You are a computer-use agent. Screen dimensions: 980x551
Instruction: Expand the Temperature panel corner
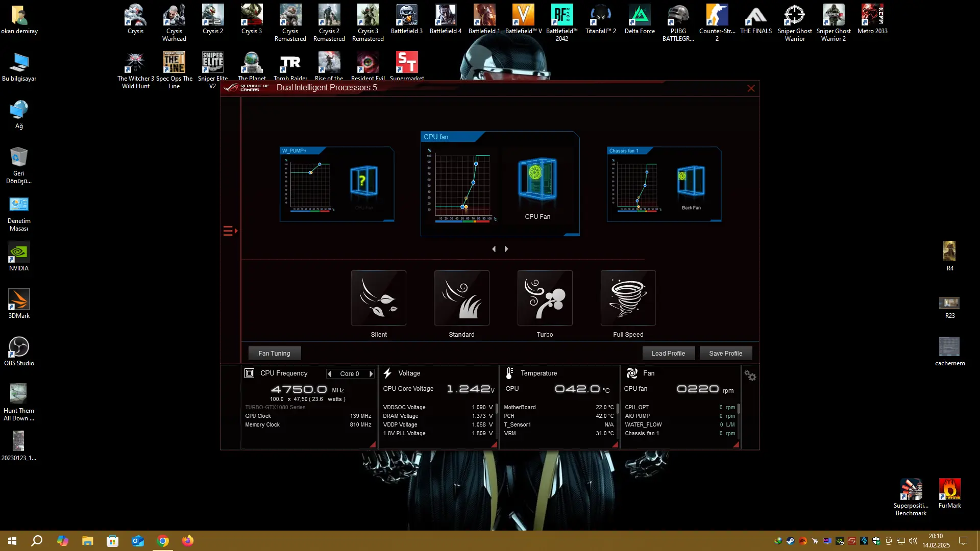[615, 444]
